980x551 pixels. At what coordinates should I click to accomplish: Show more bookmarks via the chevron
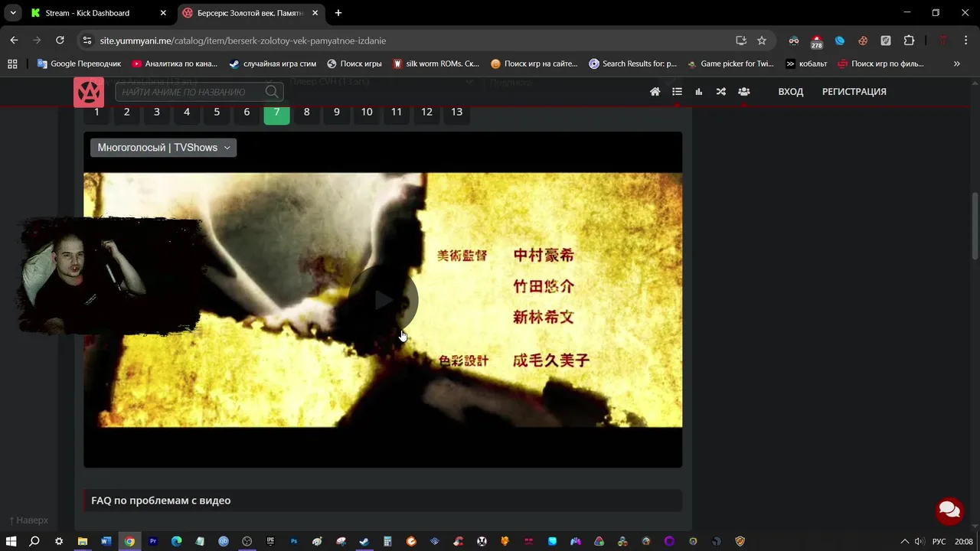(x=956, y=64)
